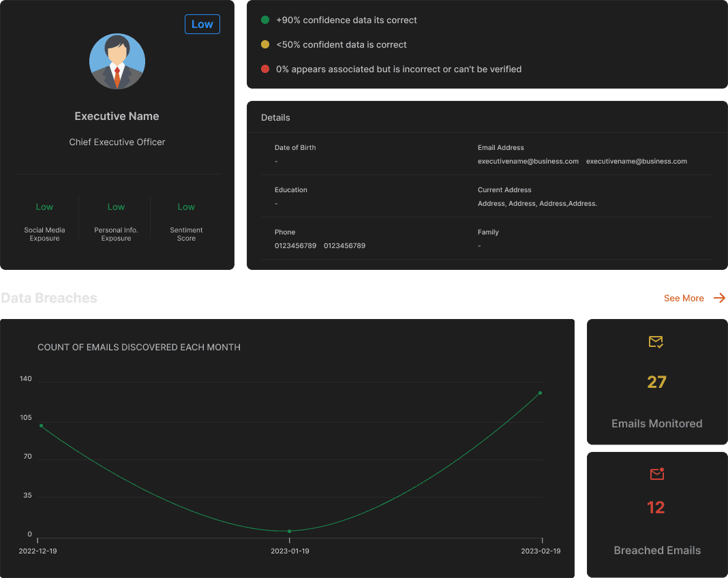Click the Current Address value text
728x578 pixels.
[537, 203]
